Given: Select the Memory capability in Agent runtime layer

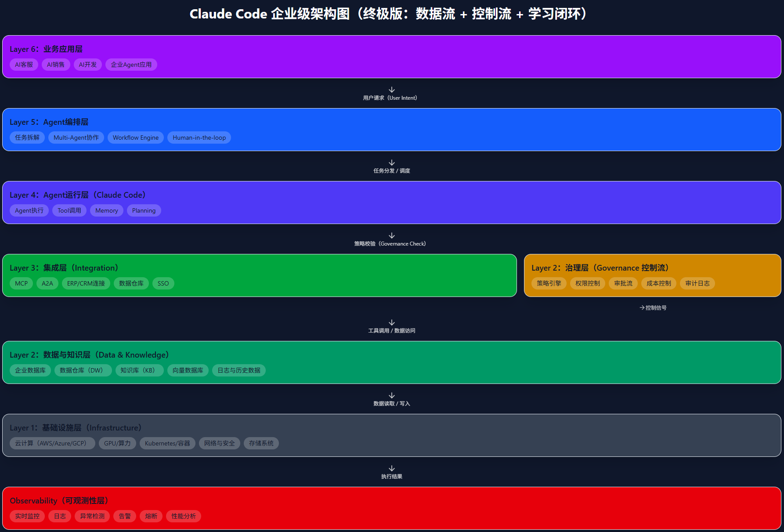Looking at the screenshot, I should pyautogui.click(x=106, y=210).
